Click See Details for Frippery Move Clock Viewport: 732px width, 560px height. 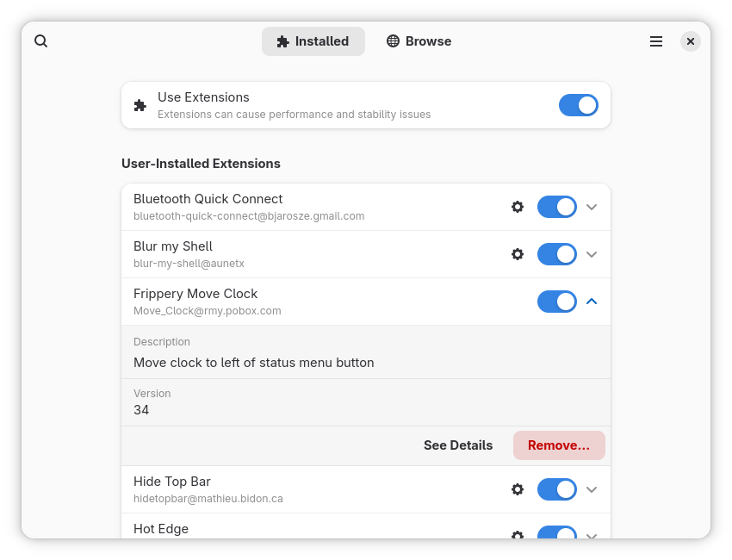click(x=458, y=445)
